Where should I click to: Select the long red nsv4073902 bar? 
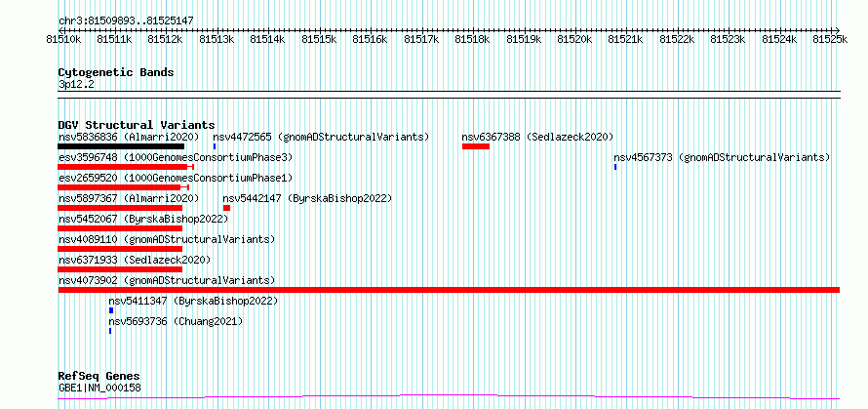(x=449, y=290)
